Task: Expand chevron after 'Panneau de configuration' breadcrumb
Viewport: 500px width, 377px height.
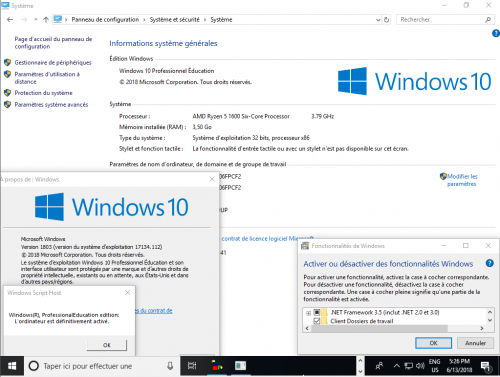Action: pos(144,20)
